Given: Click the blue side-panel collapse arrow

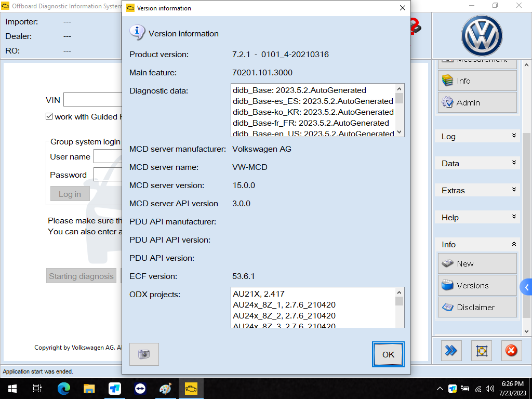Looking at the screenshot, I should coord(527,287).
